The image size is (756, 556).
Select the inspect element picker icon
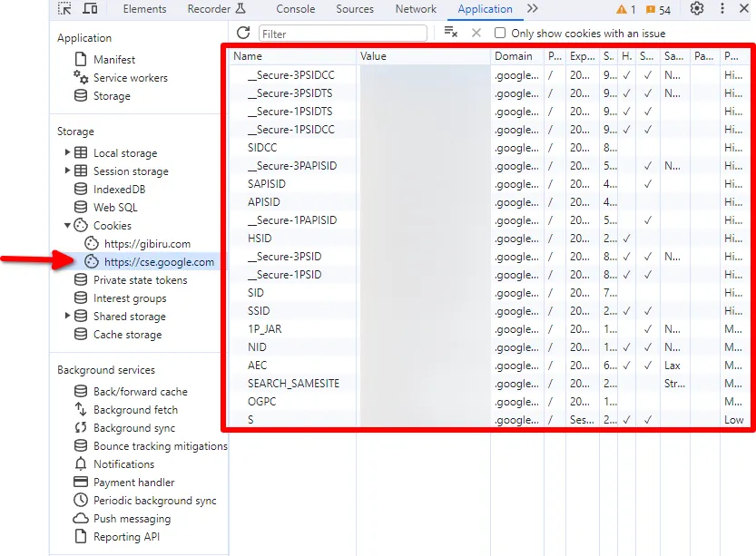tap(64, 9)
